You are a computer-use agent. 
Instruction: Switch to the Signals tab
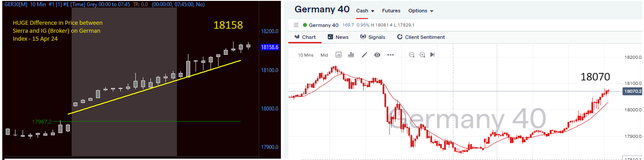372,37
